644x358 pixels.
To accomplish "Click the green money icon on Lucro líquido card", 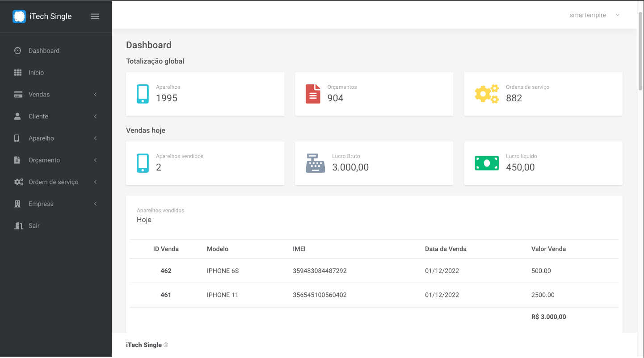I will tap(487, 163).
